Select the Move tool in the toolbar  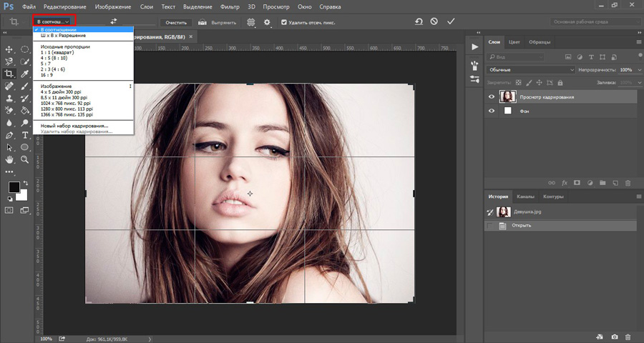click(9, 49)
